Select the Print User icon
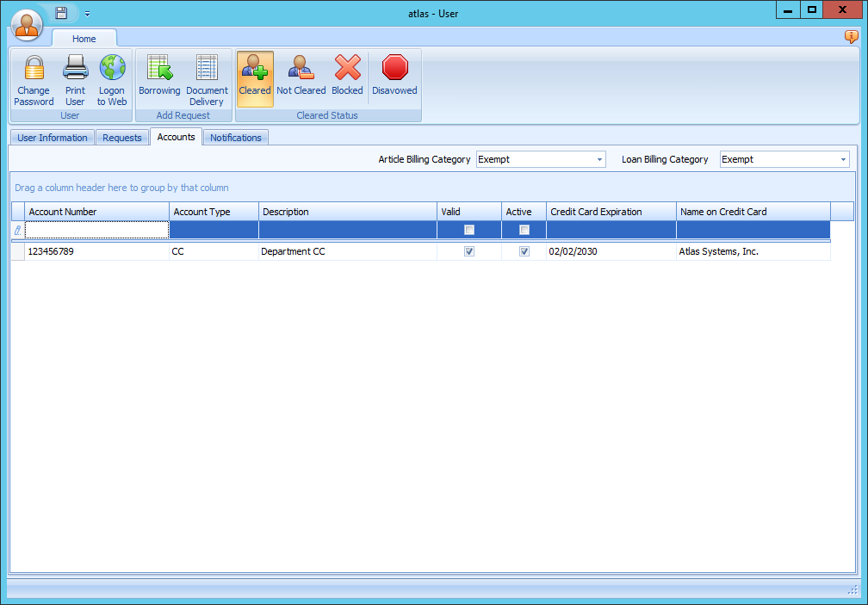This screenshot has height=605, width=868. pyautogui.click(x=75, y=79)
